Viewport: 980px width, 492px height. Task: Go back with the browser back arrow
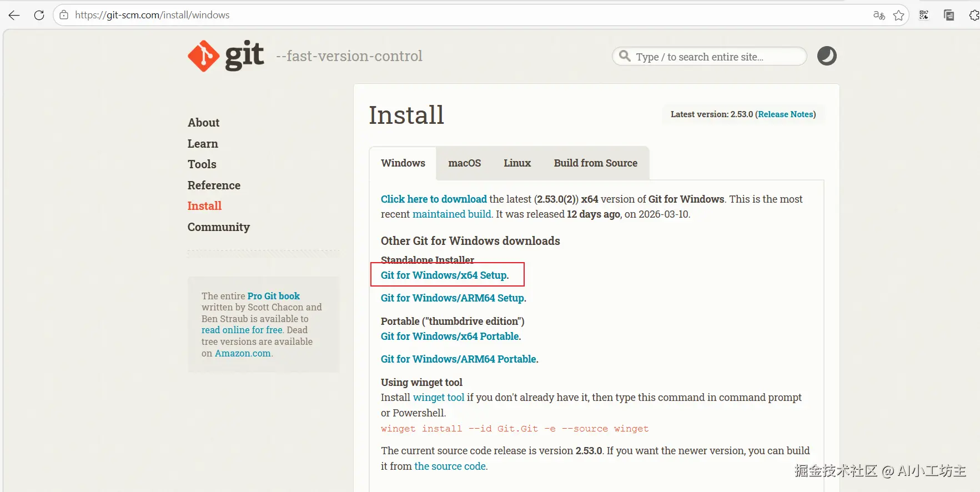click(x=14, y=15)
